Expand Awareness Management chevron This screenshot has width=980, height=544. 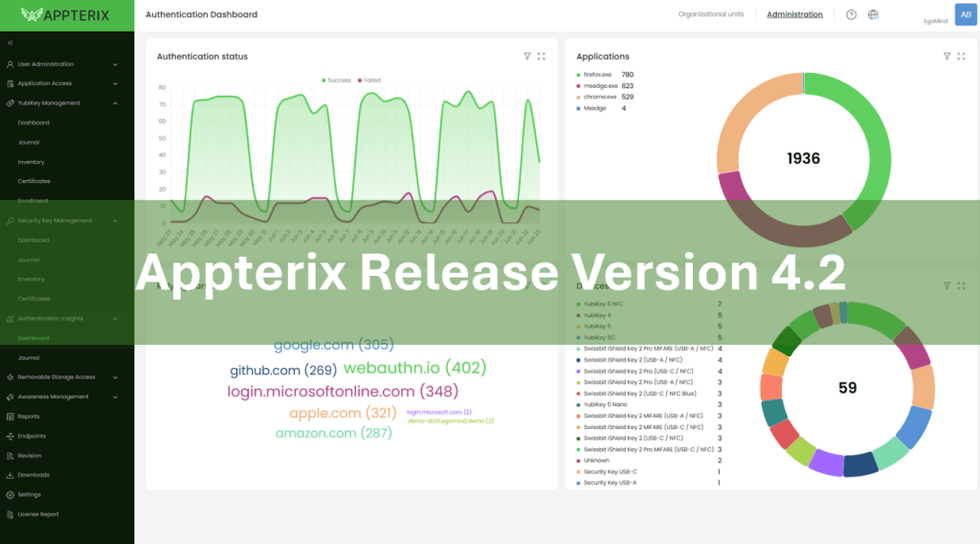pyautogui.click(x=115, y=397)
